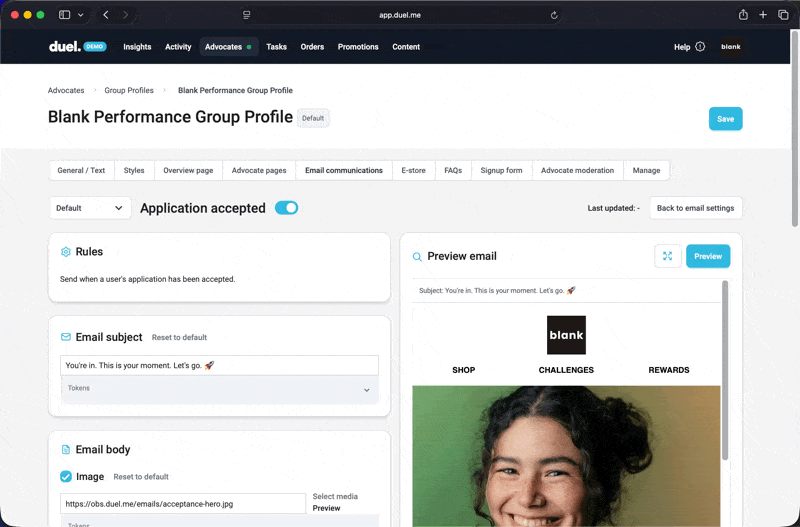This screenshot has width=800, height=527.
Task: Click the browser back arrow
Action: click(106, 15)
